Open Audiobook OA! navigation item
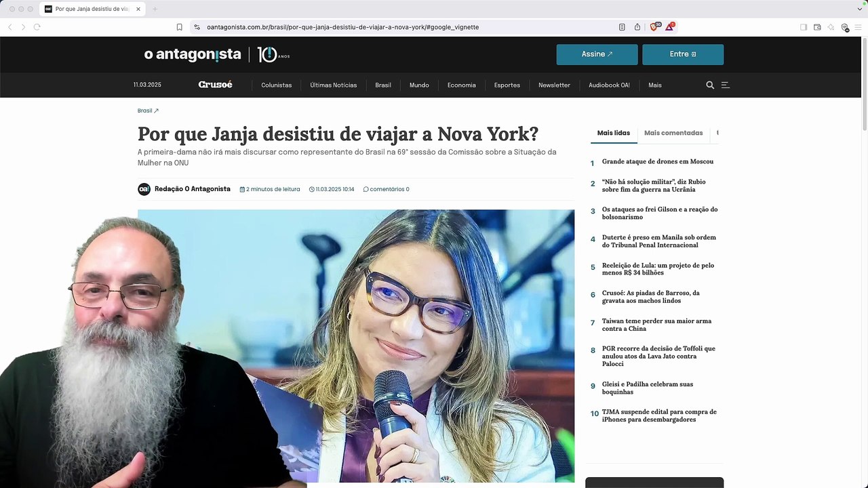The width and height of the screenshot is (868, 488). [609, 85]
